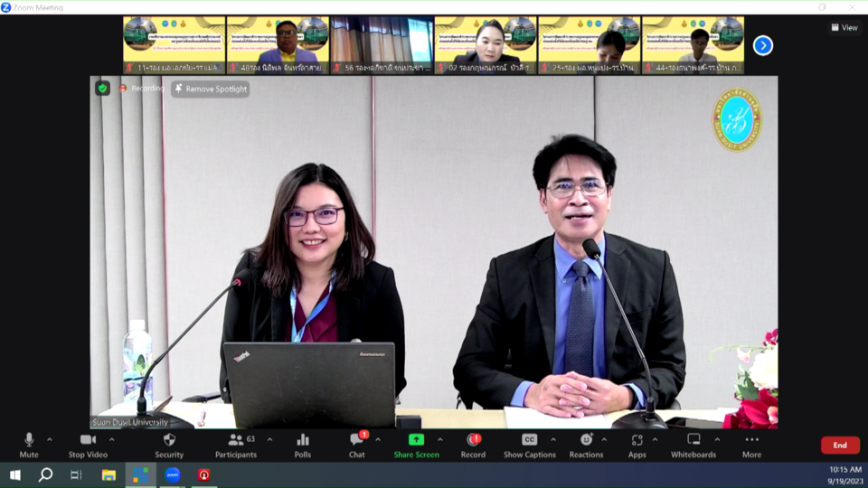Click Remove Spotlight button

(210, 89)
